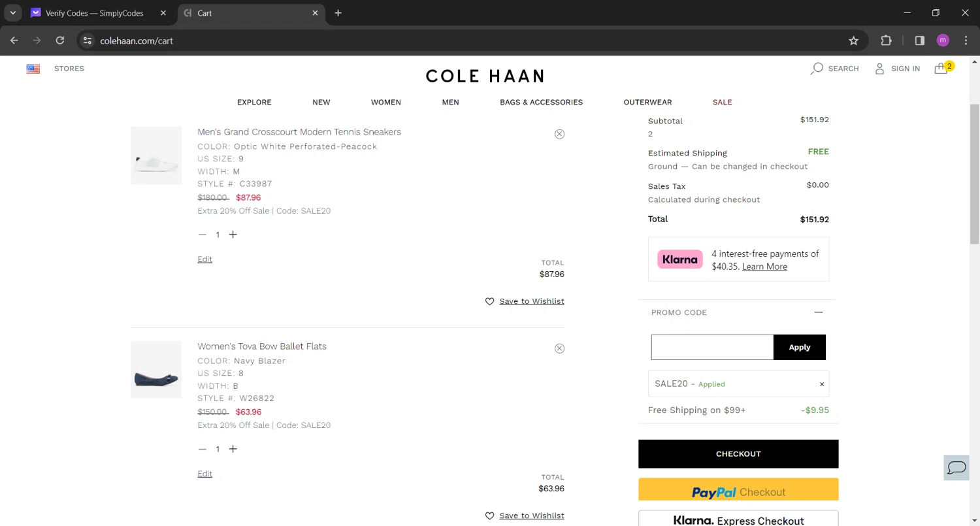Viewport: 980px width, 526px height.
Task: Go back to previous page
Action: [x=14, y=41]
